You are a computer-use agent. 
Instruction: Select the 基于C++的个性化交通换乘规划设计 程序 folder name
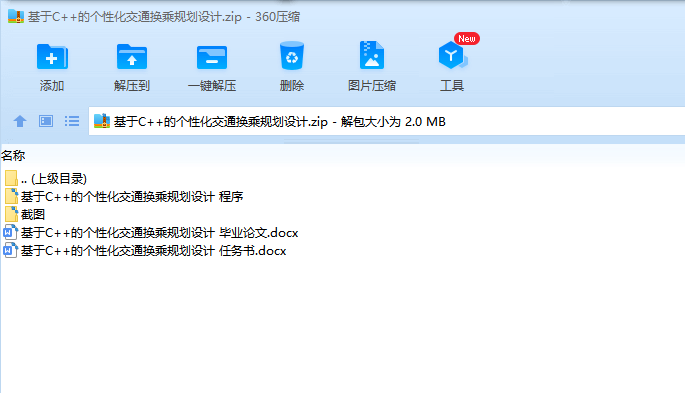click(x=132, y=196)
